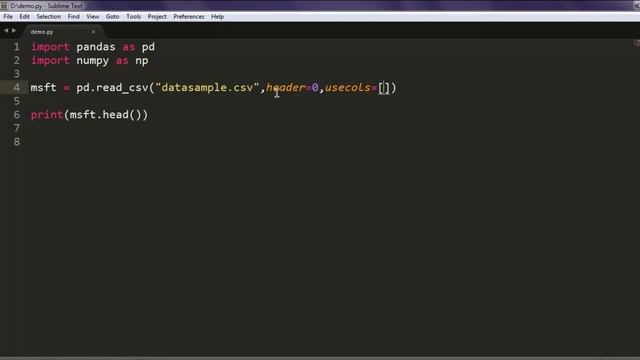Click the alias pd on line 1
640x360 pixels.
pyautogui.click(x=148, y=47)
